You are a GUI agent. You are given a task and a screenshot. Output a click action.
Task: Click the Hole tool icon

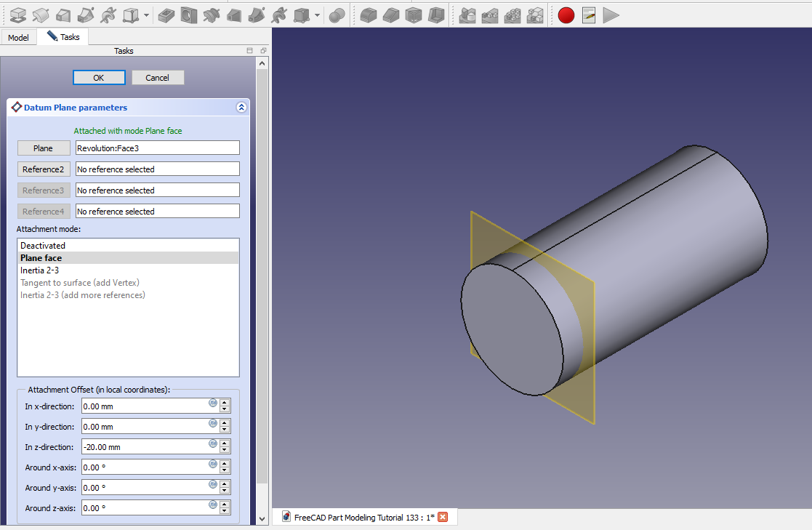click(x=189, y=15)
